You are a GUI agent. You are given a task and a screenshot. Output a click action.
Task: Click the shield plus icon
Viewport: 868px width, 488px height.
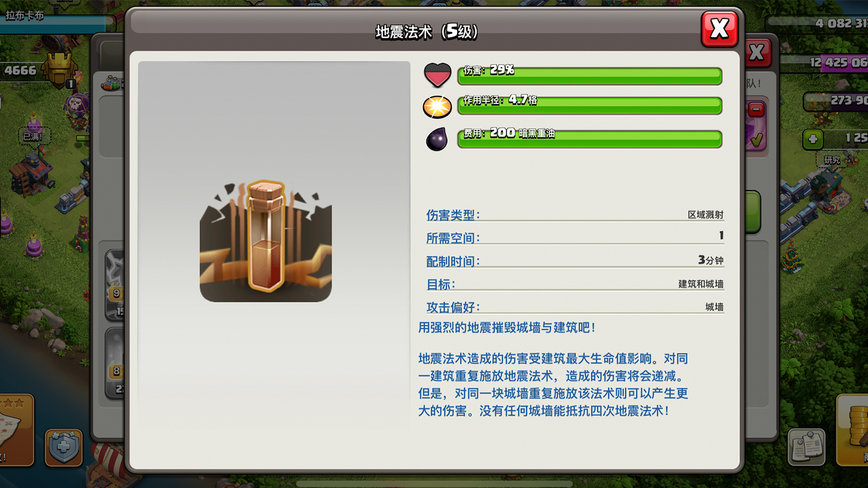coord(63,448)
